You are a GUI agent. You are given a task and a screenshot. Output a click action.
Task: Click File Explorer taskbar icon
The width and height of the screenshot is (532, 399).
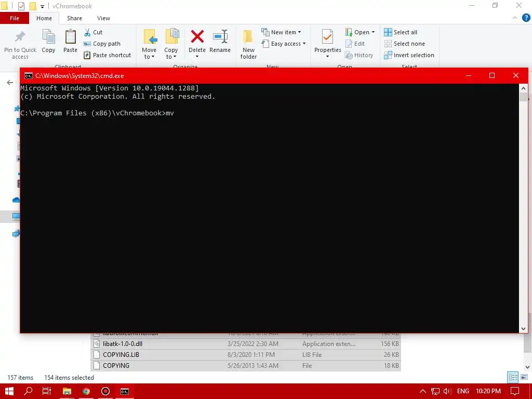pyautogui.click(x=67, y=391)
